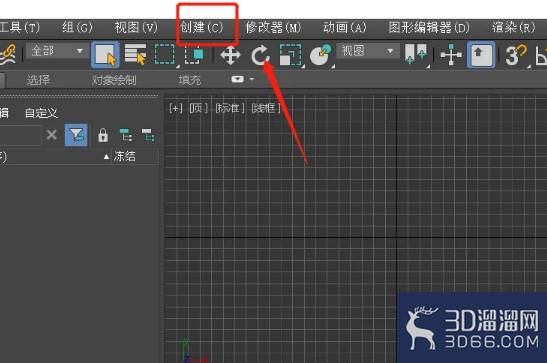Viewport: 547px width, 363px height.
Task: Click the Bind to Space Warp icon
Action: pyautogui.click(x=8, y=55)
